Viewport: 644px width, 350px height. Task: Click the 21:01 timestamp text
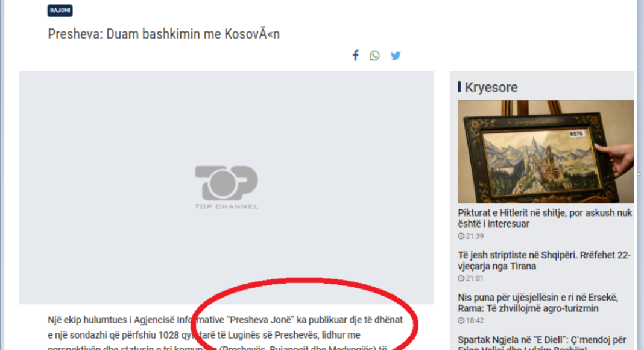pyautogui.click(x=475, y=278)
